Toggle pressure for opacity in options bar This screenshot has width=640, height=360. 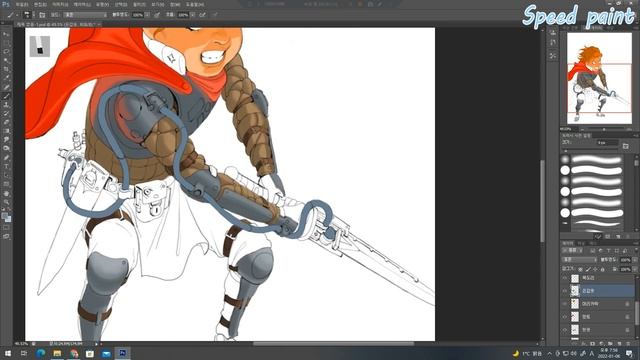click(157, 15)
